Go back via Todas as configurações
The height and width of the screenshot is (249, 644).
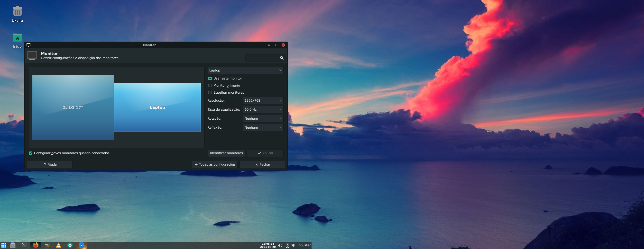[x=214, y=164]
